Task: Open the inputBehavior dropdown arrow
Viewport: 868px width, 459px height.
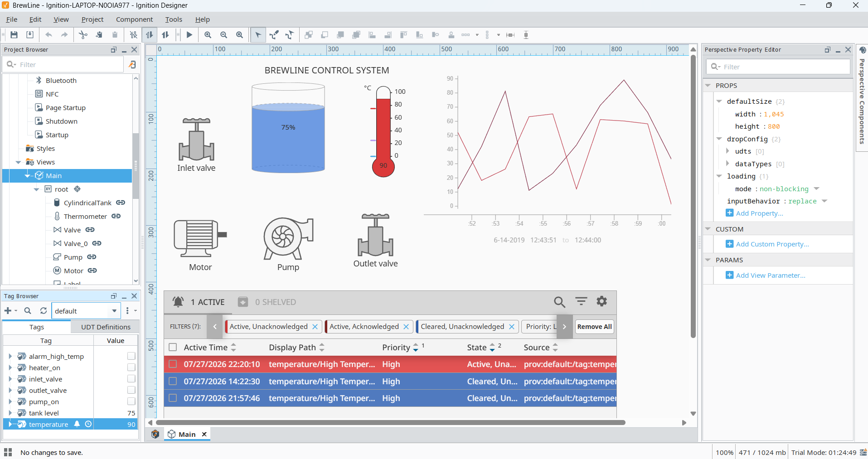Action: 824,201
